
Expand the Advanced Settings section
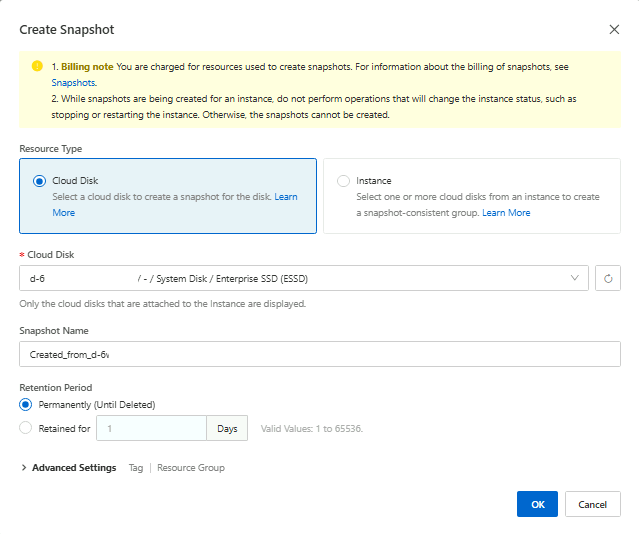coord(73,467)
